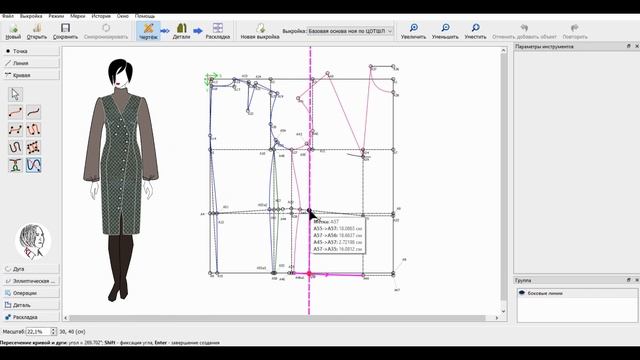Zoom out with Уменьшить
Viewport: 640px width, 360px height.
coord(445,31)
